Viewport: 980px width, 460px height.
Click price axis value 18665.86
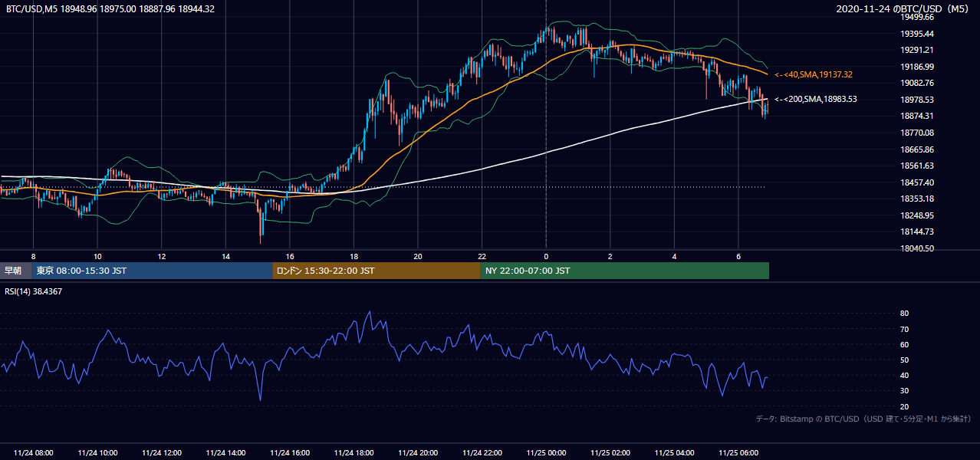(x=918, y=149)
